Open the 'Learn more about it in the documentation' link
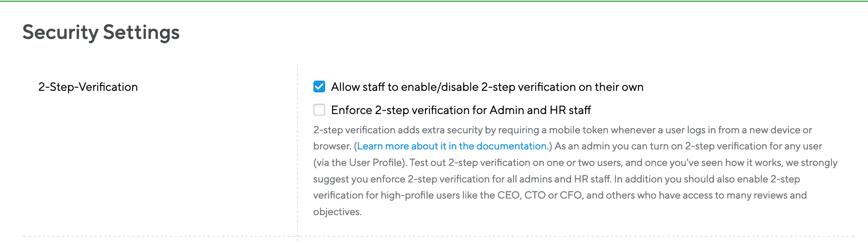 pyautogui.click(x=453, y=146)
